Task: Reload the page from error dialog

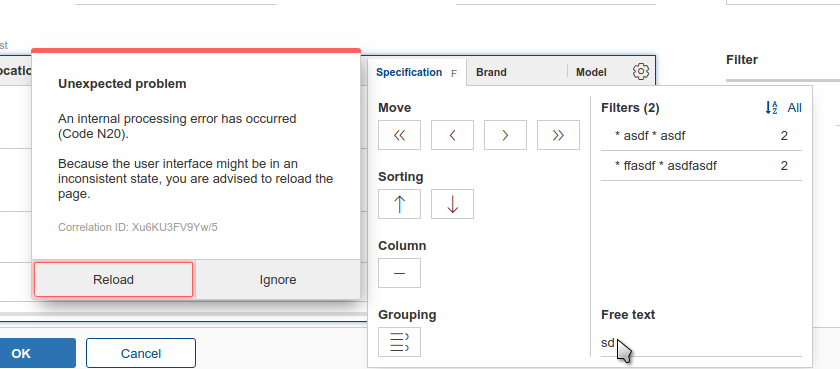Action: pos(114,280)
